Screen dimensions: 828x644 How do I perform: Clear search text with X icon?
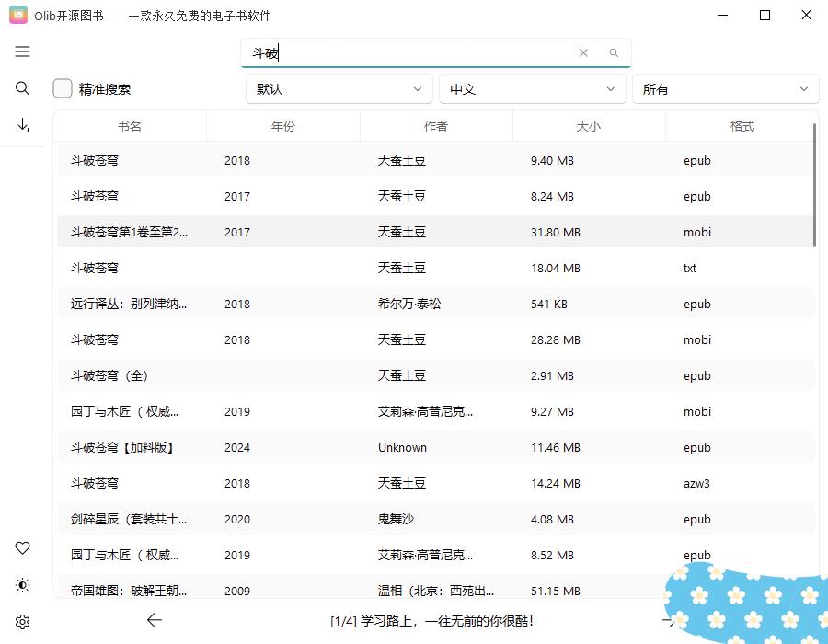[583, 53]
